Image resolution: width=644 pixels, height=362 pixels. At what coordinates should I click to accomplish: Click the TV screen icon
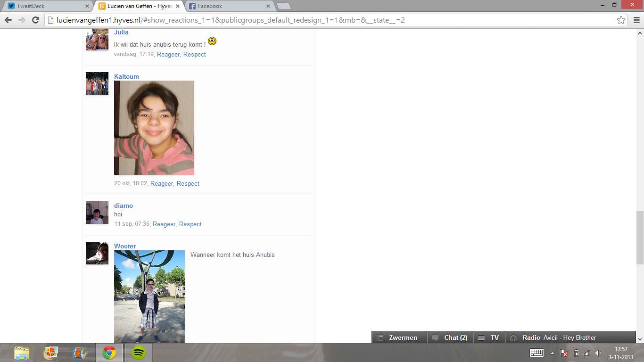[x=481, y=338]
